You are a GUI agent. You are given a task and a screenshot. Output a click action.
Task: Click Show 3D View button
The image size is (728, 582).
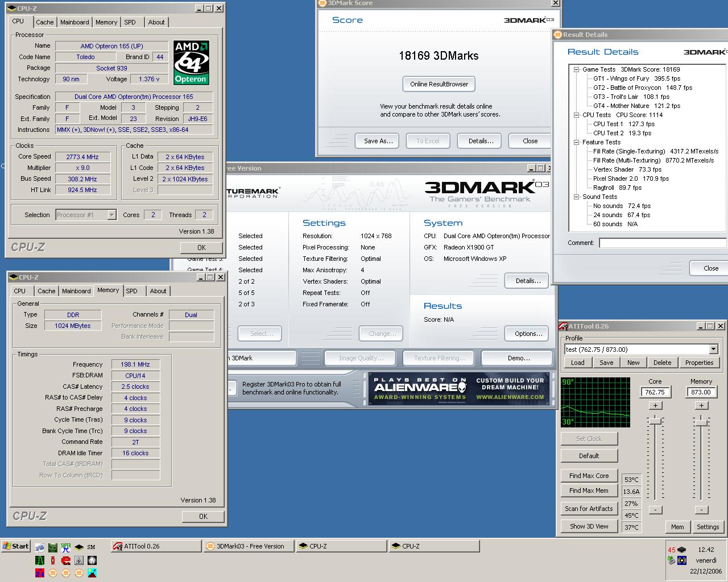coord(589,526)
